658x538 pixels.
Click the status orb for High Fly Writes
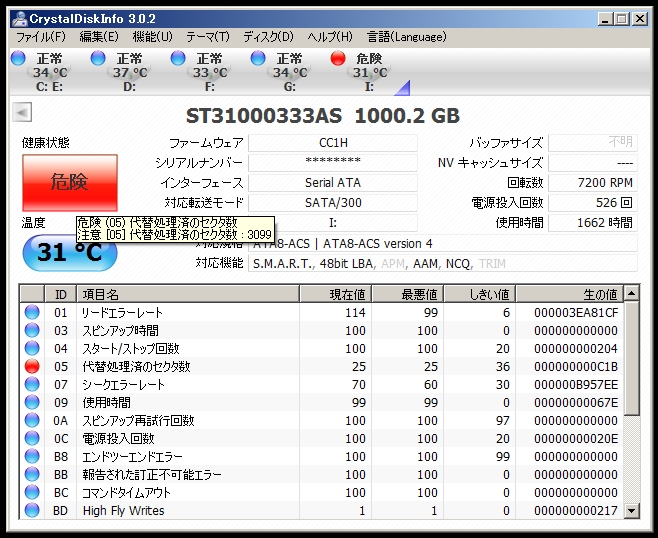pyautogui.click(x=32, y=510)
